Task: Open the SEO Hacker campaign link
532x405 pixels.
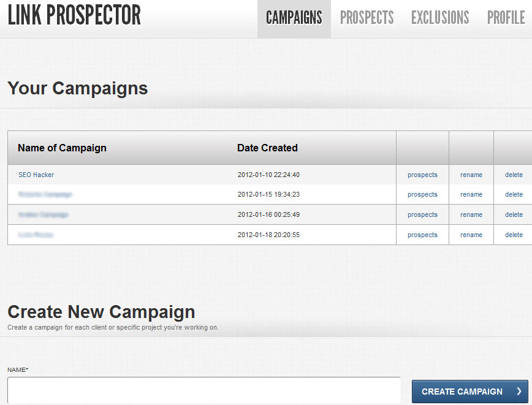Action: pyautogui.click(x=36, y=175)
